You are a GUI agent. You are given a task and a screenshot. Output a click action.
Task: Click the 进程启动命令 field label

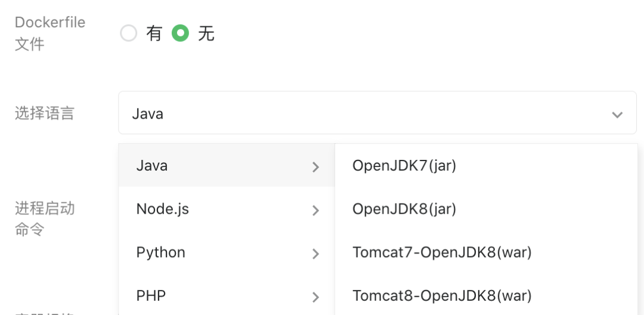[45, 218]
